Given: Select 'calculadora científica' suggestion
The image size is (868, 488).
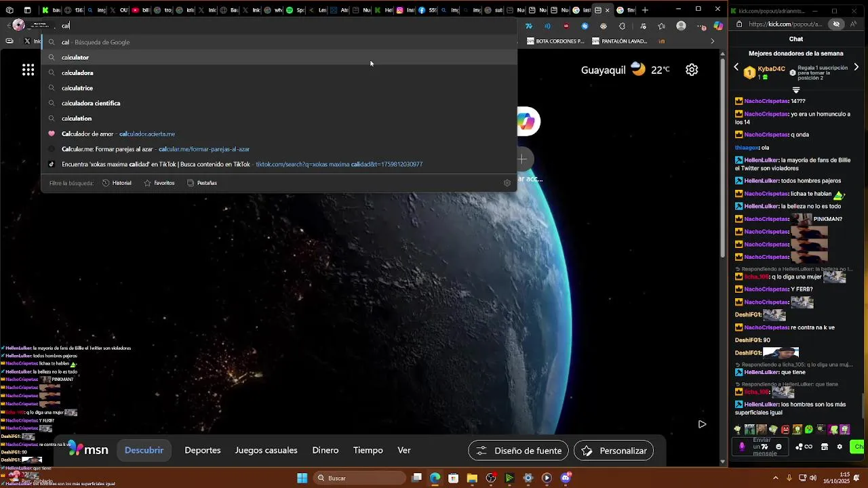Looking at the screenshot, I should pyautogui.click(x=279, y=103).
